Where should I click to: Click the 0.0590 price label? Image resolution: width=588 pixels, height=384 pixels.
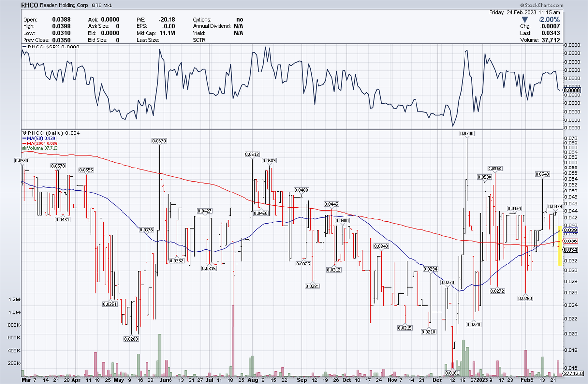click(22, 160)
